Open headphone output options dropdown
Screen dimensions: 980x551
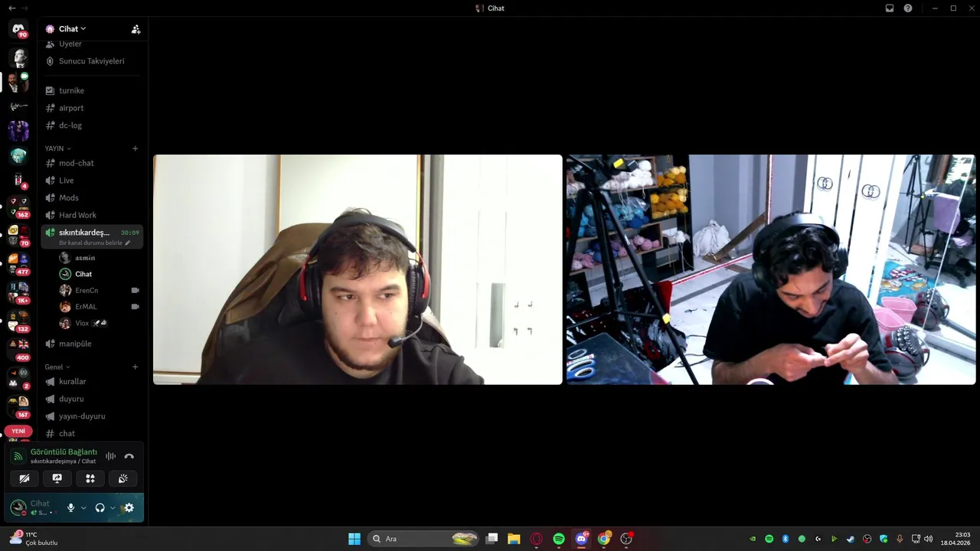113,507
